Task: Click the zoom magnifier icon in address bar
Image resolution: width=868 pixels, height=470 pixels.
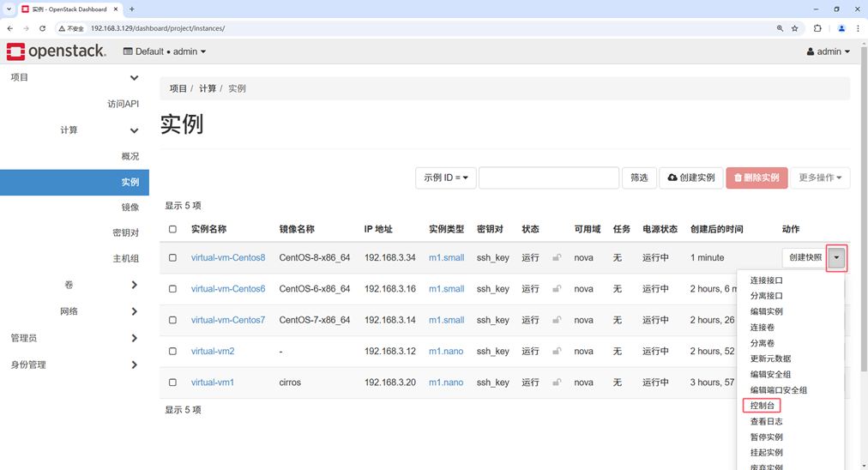Action: tap(780, 28)
